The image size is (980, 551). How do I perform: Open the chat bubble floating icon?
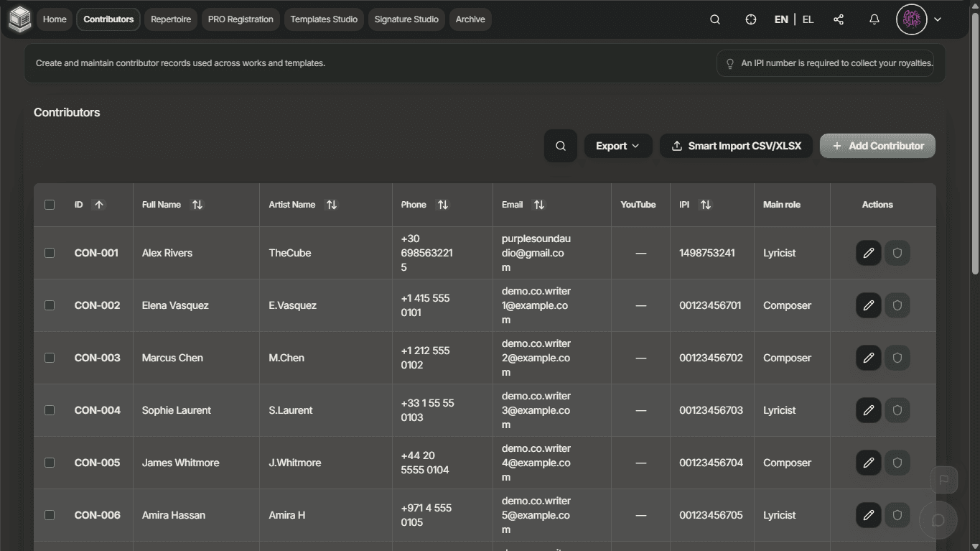(x=938, y=520)
